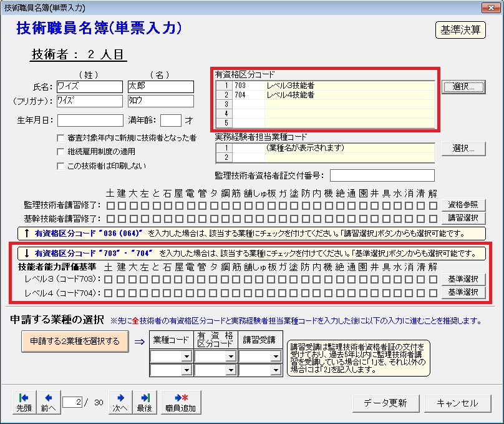Click the 生年月日 input field
The height and width of the screenshot is (424, 504).
[x=90, y=121]
